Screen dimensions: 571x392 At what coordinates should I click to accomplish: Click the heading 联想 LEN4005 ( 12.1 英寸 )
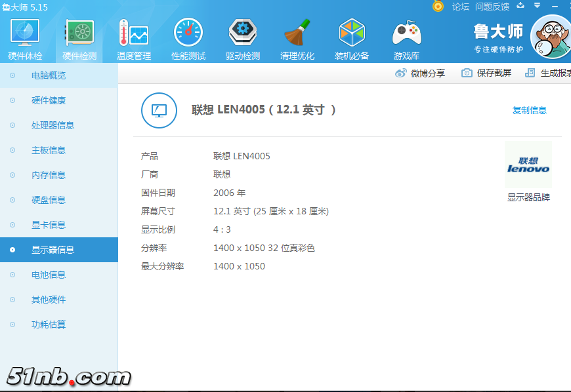pos(263,109)
